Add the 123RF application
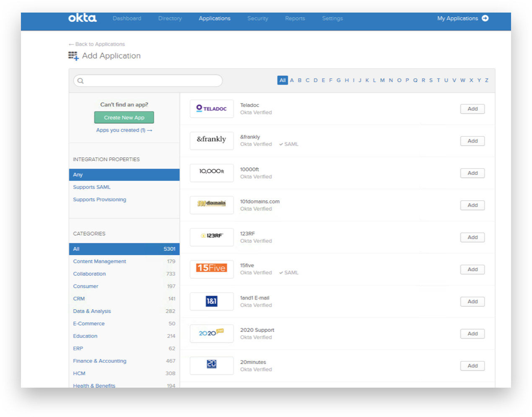Screen dimensions: 532x417 coord(473,237)
